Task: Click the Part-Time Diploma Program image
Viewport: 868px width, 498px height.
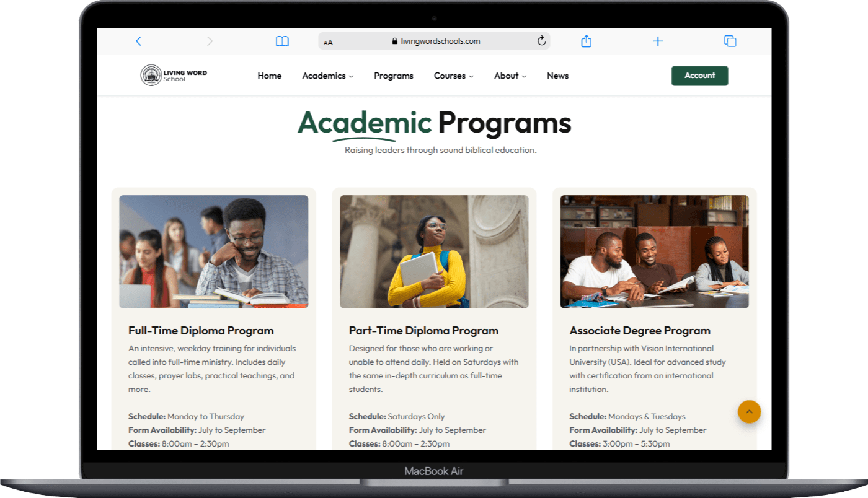Action: (x=434, y=251)
